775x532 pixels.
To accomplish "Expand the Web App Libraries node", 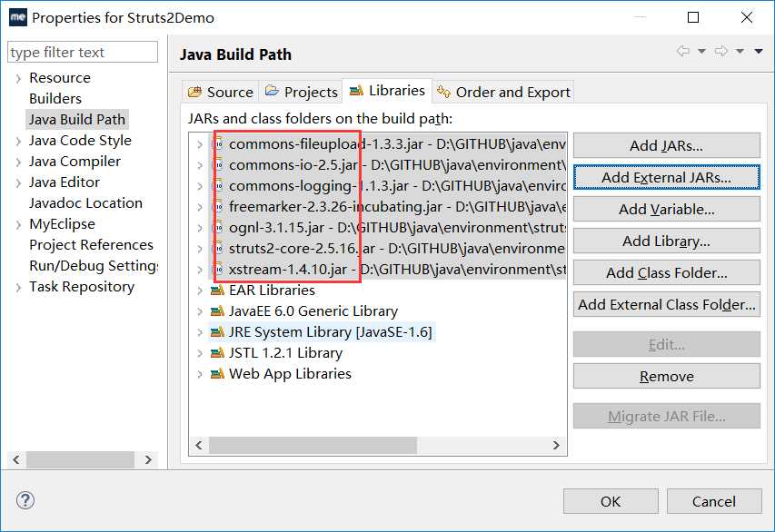I will pyautogui.click(x=200, y=374).
